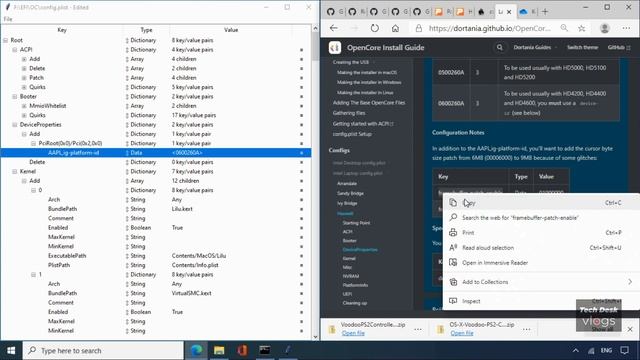This screenshot has height=360, width=640.
Task: Open file link under VoodooPS2Controller zip
Action: [x=353, y=333]
